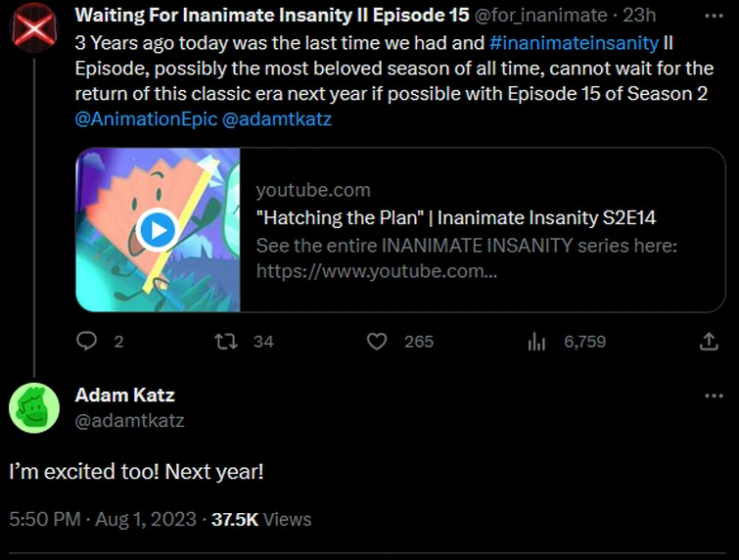Open Adam Katz green avatar
This screenshot has height=560, width=739.
(34, 407)
